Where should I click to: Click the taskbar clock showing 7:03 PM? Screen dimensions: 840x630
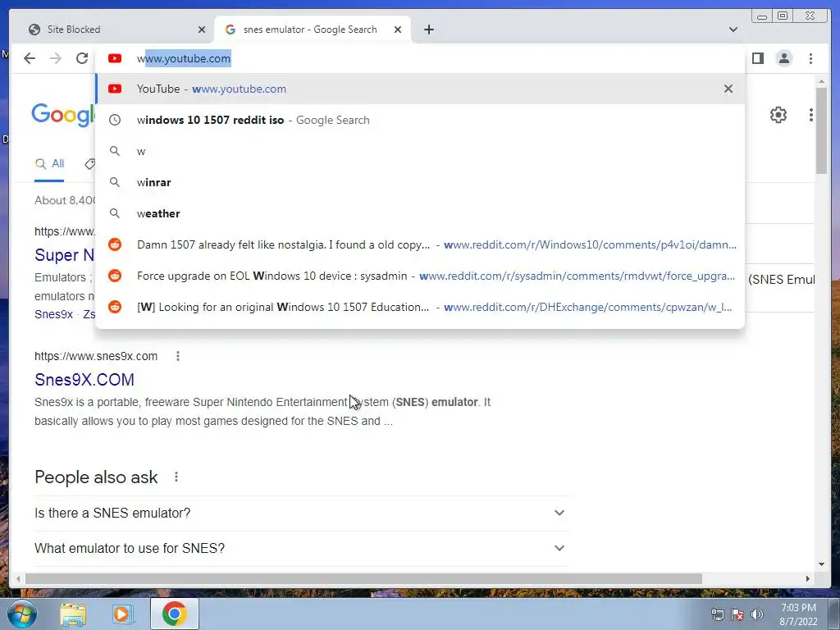pos(798,614)
